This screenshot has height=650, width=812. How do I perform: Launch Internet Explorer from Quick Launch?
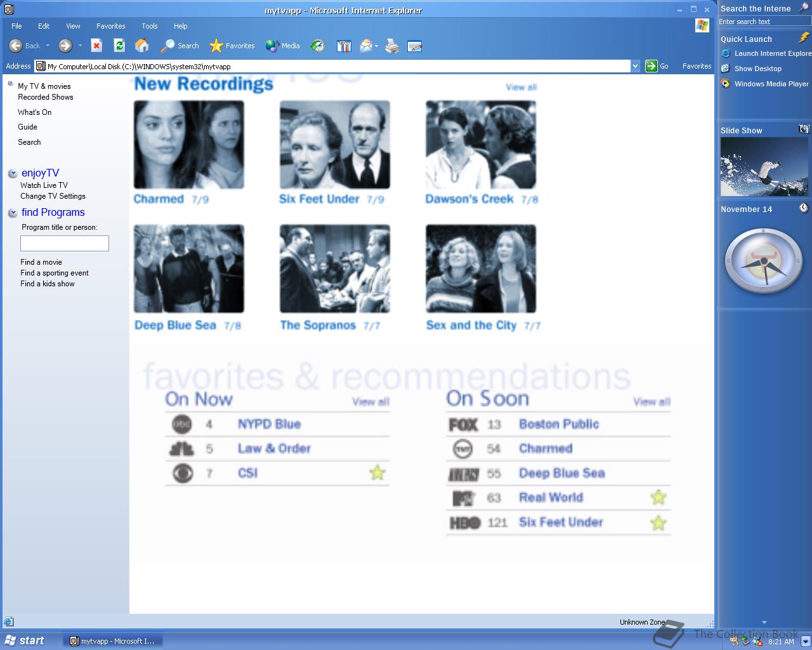766,53
